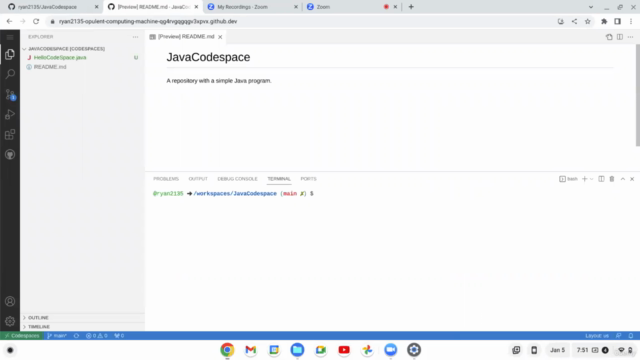Click the Codespaces remote indicator in status bar
640x360 pixels.
click(22, 336)
